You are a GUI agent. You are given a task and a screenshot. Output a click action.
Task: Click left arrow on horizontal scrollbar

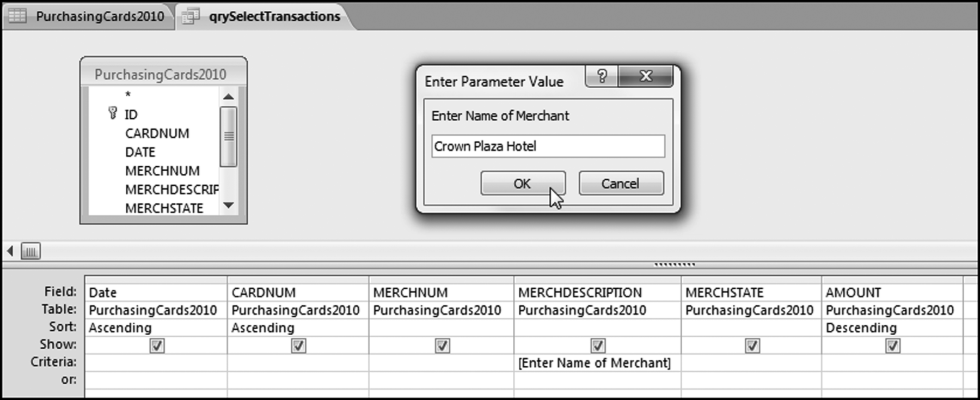(10, 251)
